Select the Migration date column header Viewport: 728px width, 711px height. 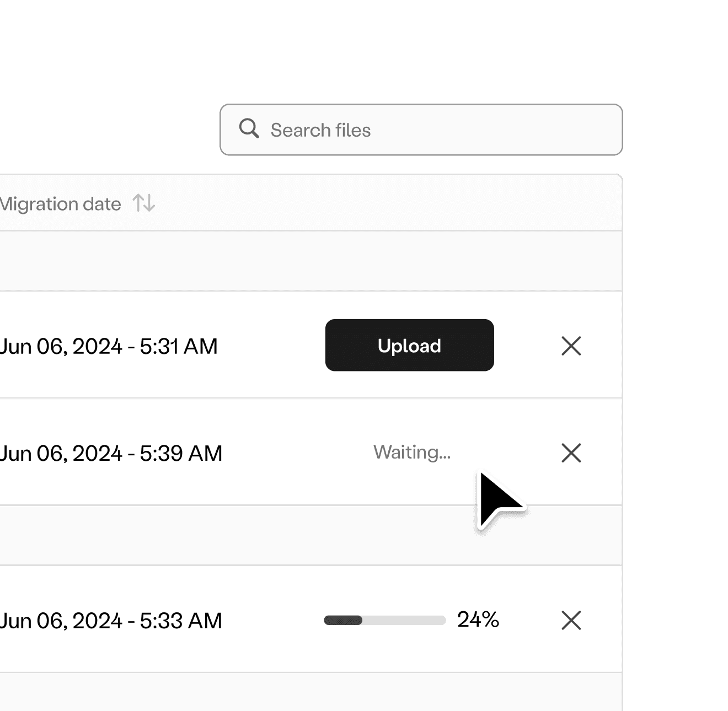[x=61, y=203]
